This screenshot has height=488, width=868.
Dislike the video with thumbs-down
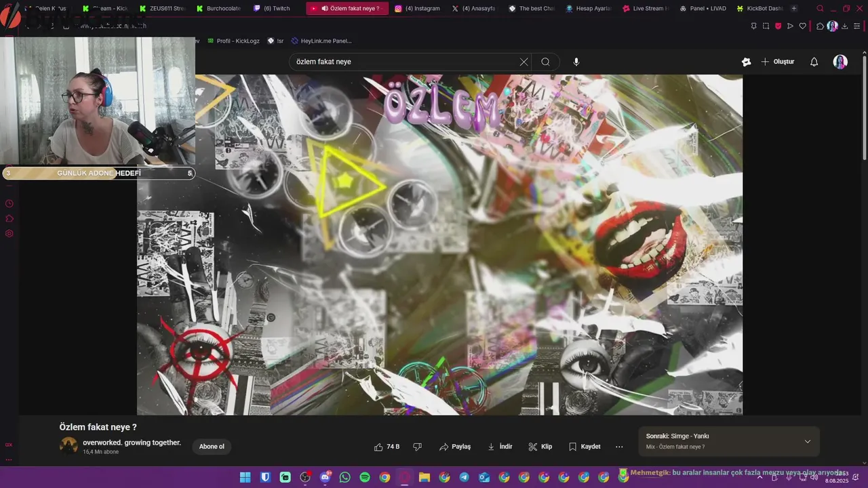tap(417, 447)
